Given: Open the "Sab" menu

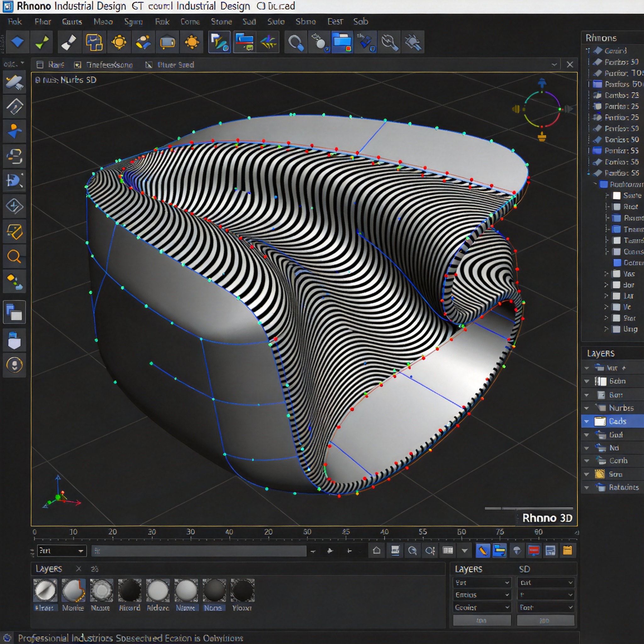Looking at the screenshot, I should point(361,22).
